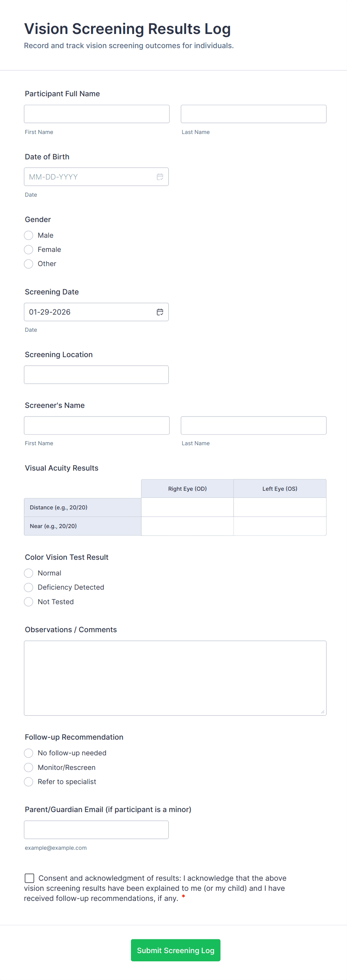Choose Other under Gender
This screenshot has width=347, height=980.
pos(28,263)
